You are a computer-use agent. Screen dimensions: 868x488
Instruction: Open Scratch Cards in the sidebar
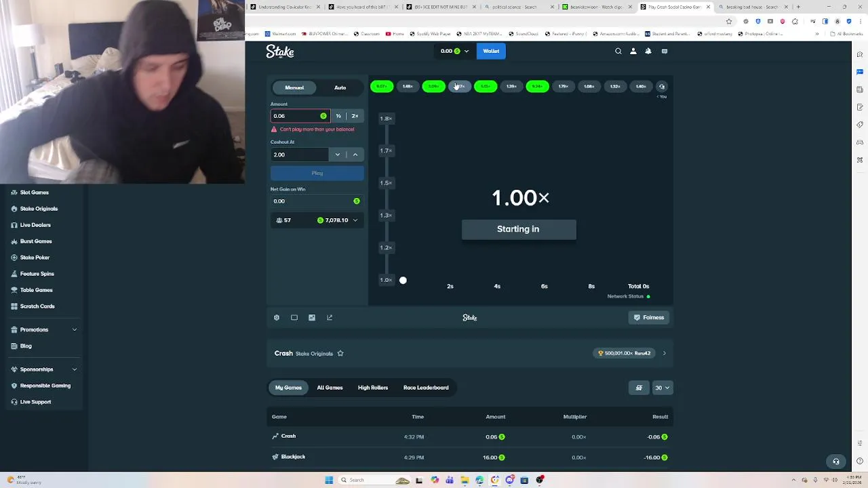tap(37, 306)
